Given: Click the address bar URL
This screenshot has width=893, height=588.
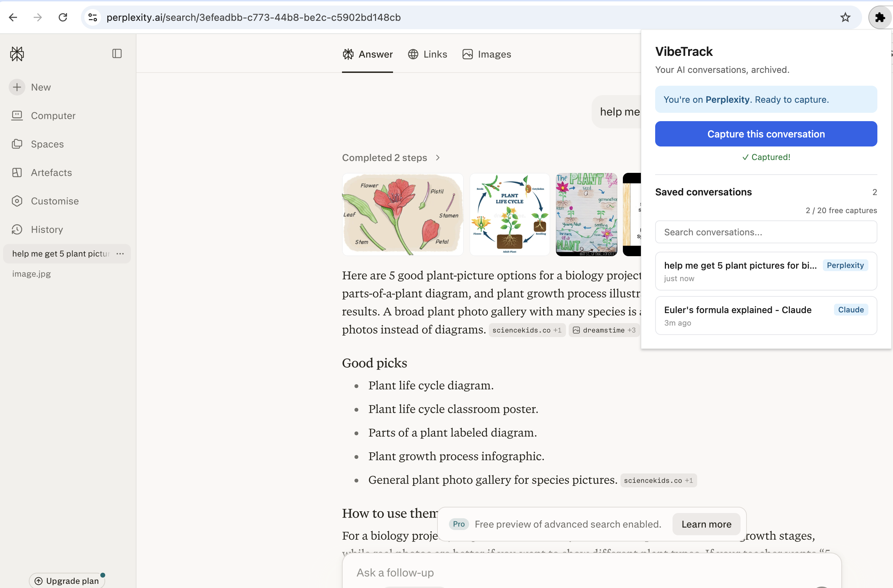Looking at the screenshot, I should pyautogui.click(x=254, y=17).
